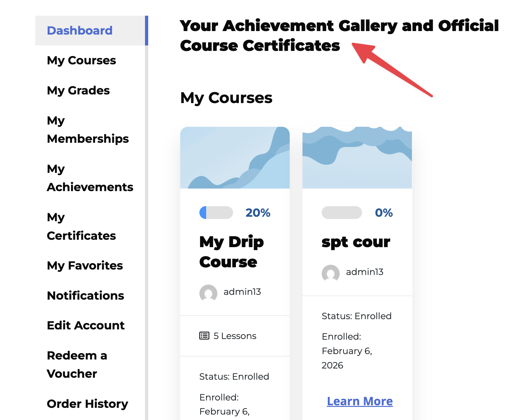Go to My Courses in sidebar
The height and width of the screenshot is (420, 532).
point(81,61)
